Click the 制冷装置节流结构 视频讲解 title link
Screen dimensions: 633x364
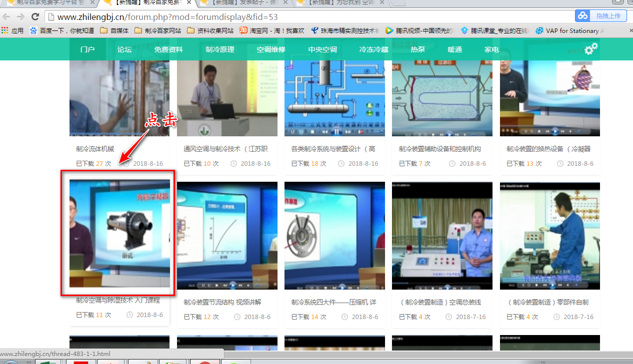click(x=222, y=302)
